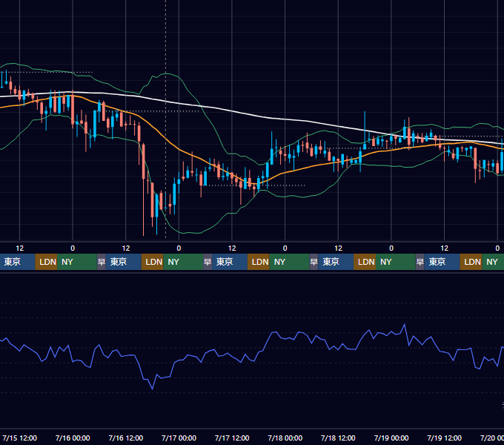Click the vertical dashed crosshair line
504x445 pixels.
pos(165,119)
